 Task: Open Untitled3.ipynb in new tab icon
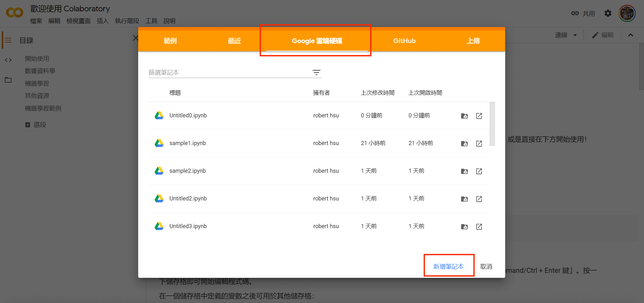[x=479, y=227]
